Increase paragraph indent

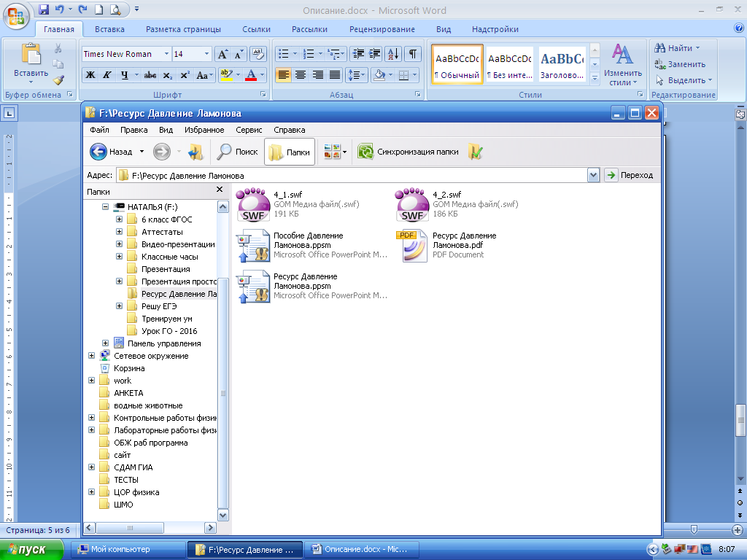375,54
